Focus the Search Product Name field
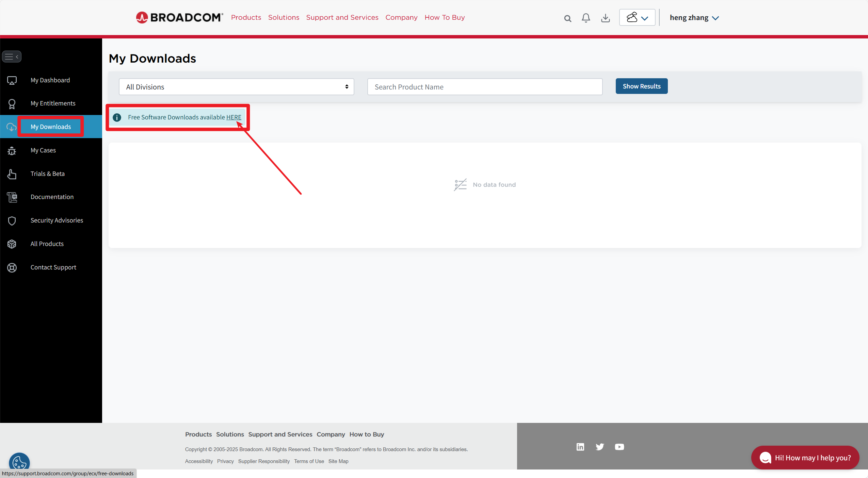Image resolution: width=868 pixels, height=478 pixels. 485,87
